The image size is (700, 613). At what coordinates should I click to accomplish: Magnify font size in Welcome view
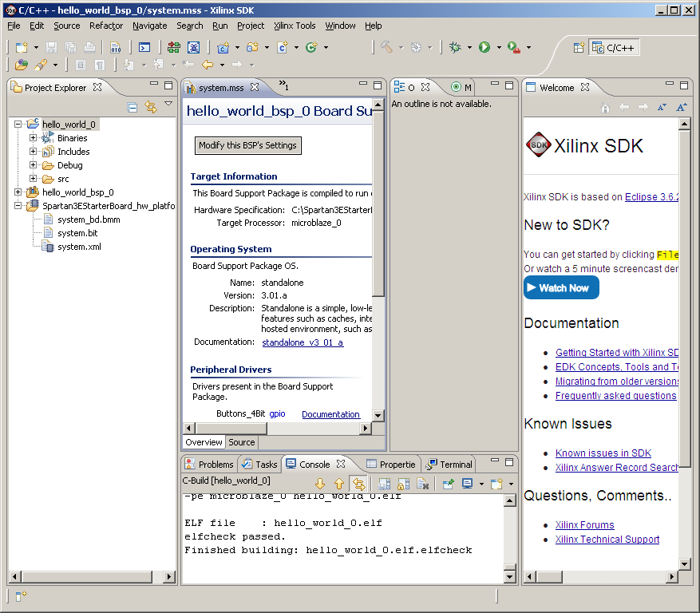coord(682,107)
